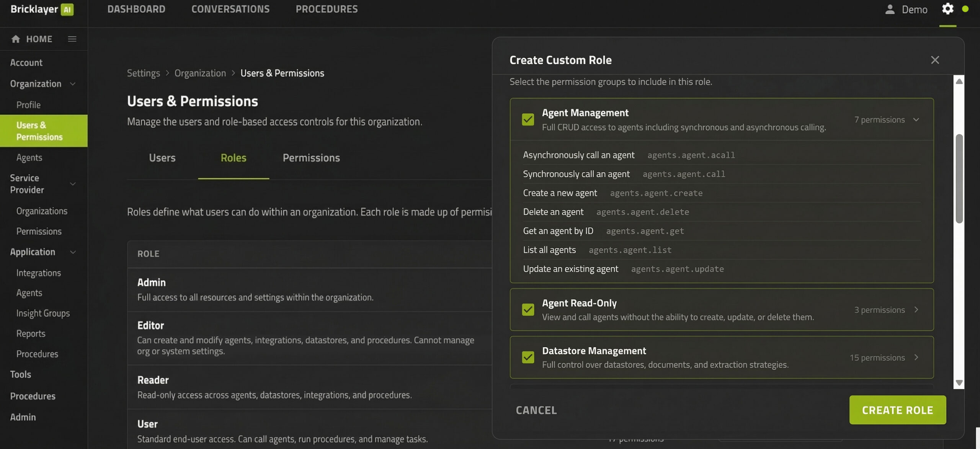The image size is (980, 449).
Task: Uncheck the Datastore Management checkbox
Action: click(x=528, y=357)
